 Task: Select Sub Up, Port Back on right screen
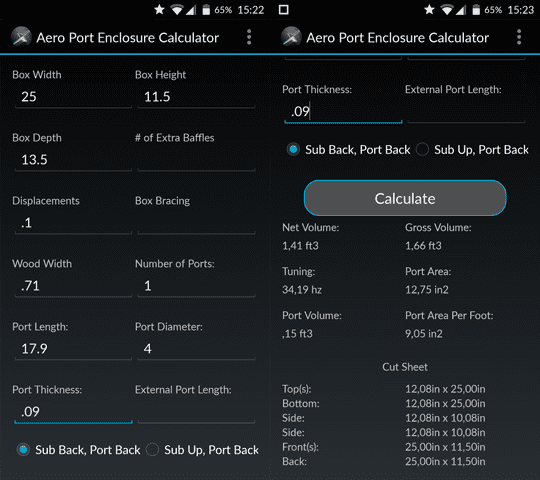[472, 149]
